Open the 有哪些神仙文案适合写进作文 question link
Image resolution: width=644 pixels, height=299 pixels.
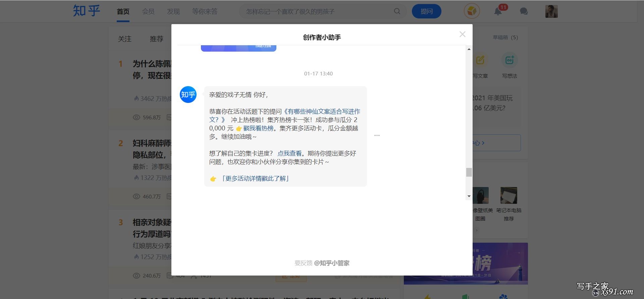coord(285,116)
